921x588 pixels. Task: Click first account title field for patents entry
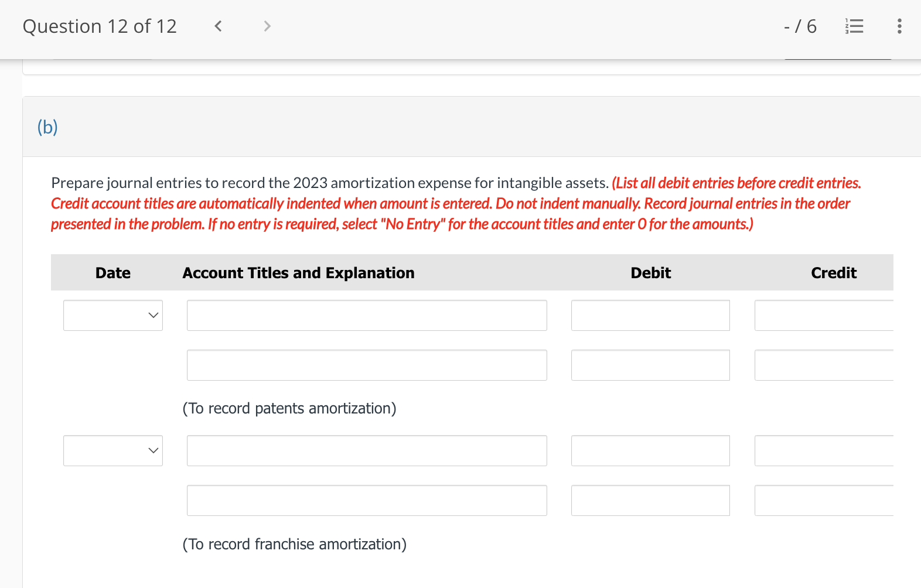(367, 315)
